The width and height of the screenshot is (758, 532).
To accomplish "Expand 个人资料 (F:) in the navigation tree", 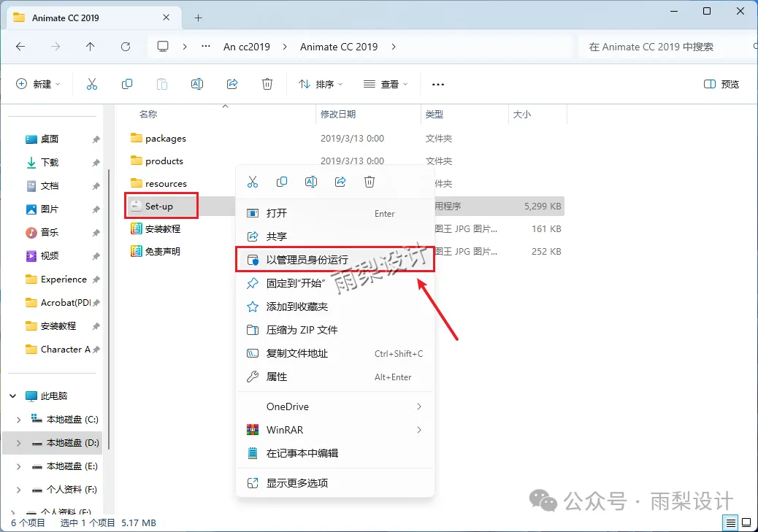I will click(18, 490).
